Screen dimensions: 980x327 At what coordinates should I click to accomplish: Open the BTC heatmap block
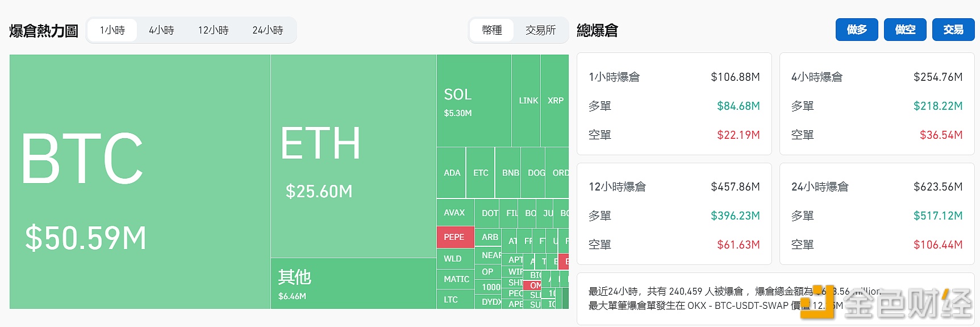140,182
